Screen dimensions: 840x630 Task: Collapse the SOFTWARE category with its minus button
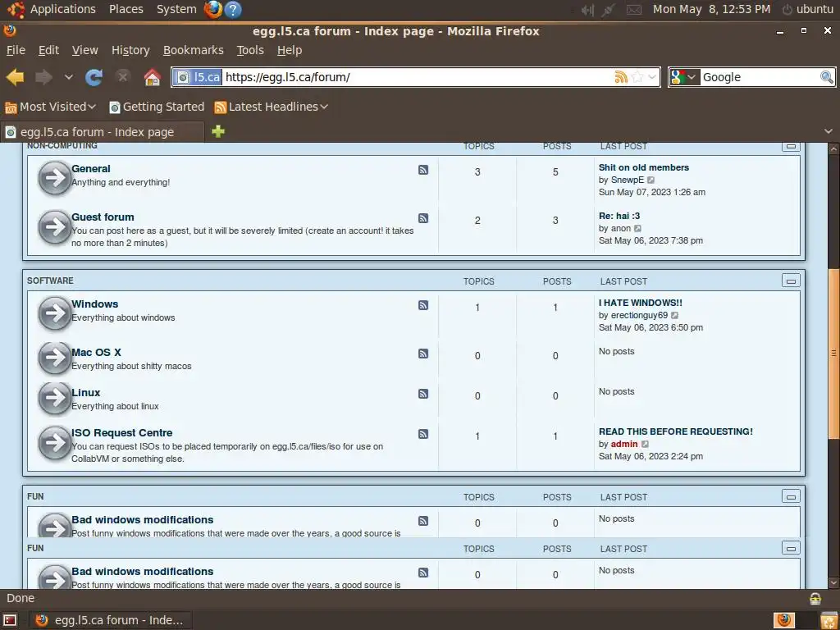(x=791, y=281)
